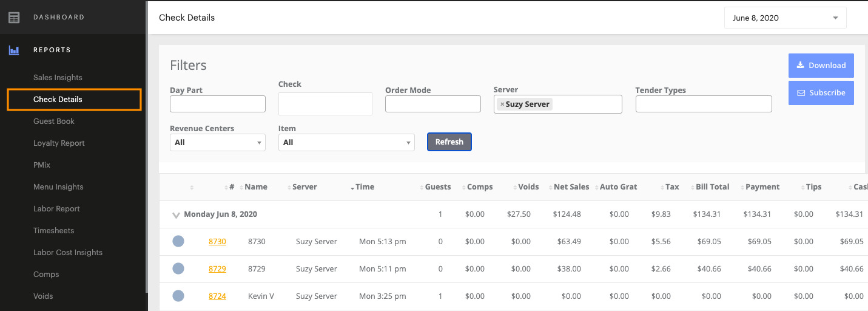Collapse the Monday Jun 8, 2020 group
This screenshot has height=311, width=868.
pyautogui.click(x=177, y=215)
